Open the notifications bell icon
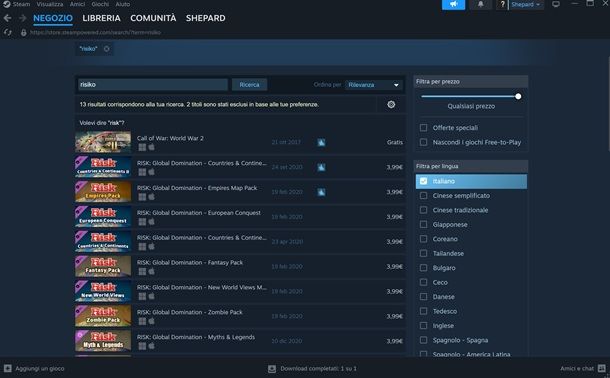 pos(481,4)
